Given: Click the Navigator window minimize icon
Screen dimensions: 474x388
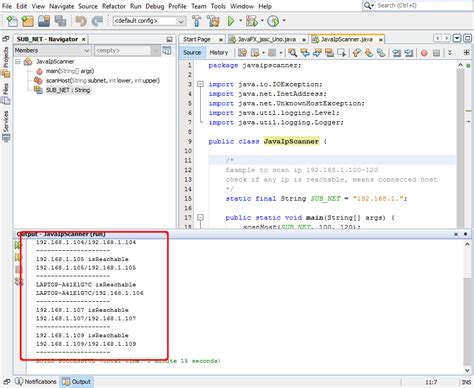Looking at the screenshot, I should (x=169, y=39).
